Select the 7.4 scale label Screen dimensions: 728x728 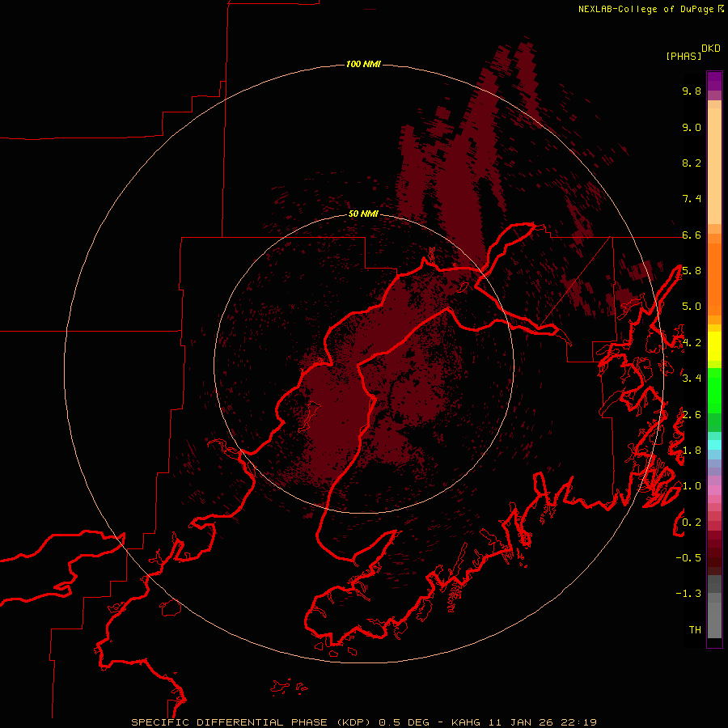point(692,199)
